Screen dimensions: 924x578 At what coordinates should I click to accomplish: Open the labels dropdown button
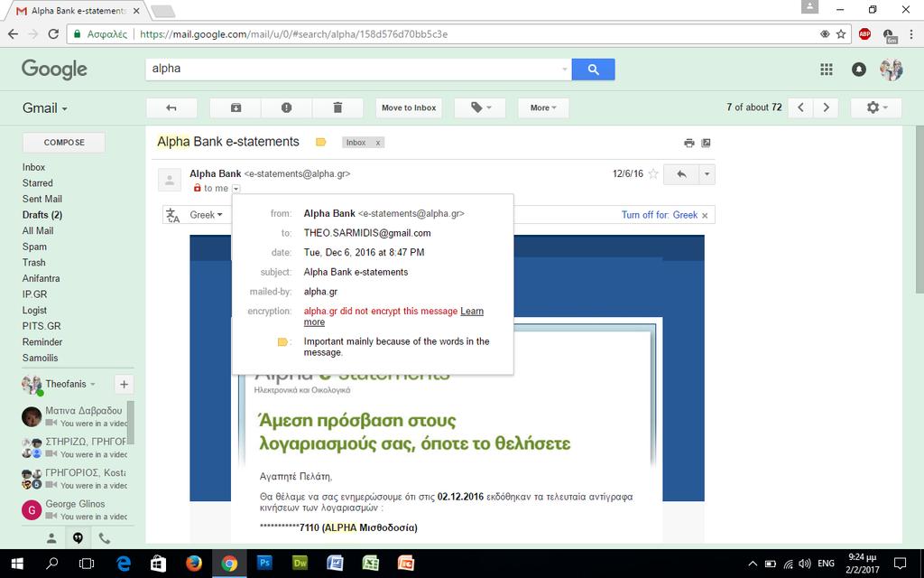pyautogui.click(x=480, y=108)
